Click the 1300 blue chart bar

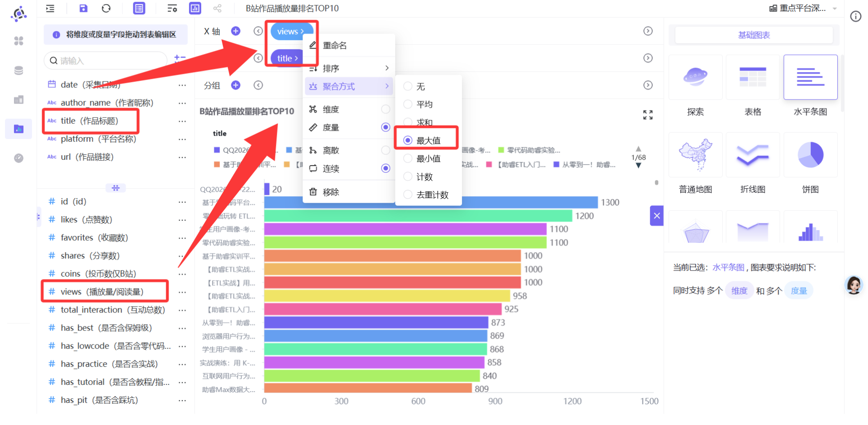(x=431, y=202)
